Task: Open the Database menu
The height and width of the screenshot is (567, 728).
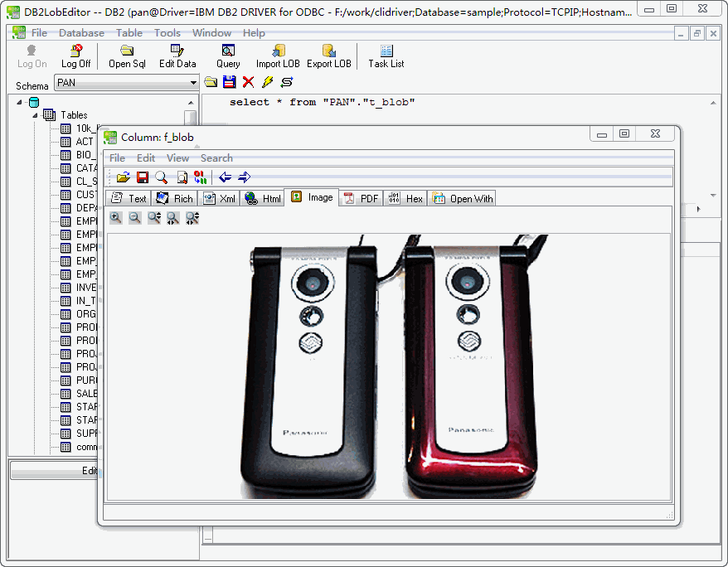Action: 81,33
